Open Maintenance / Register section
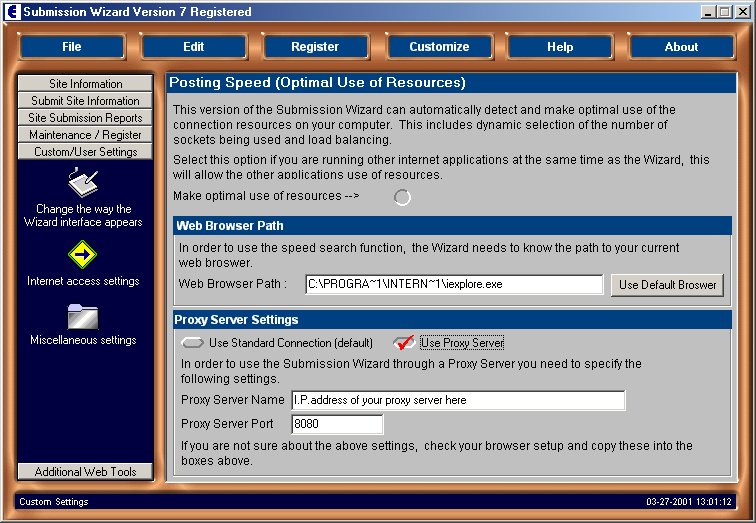This screenshot has width=756, height=523. 85,134
